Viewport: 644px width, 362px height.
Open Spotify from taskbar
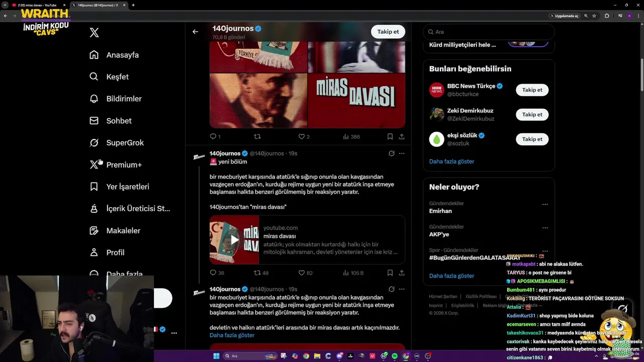[x=394, y=356]
